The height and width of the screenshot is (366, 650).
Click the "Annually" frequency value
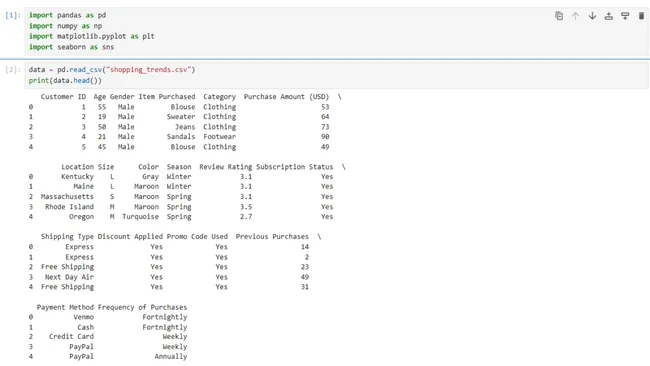171,356
